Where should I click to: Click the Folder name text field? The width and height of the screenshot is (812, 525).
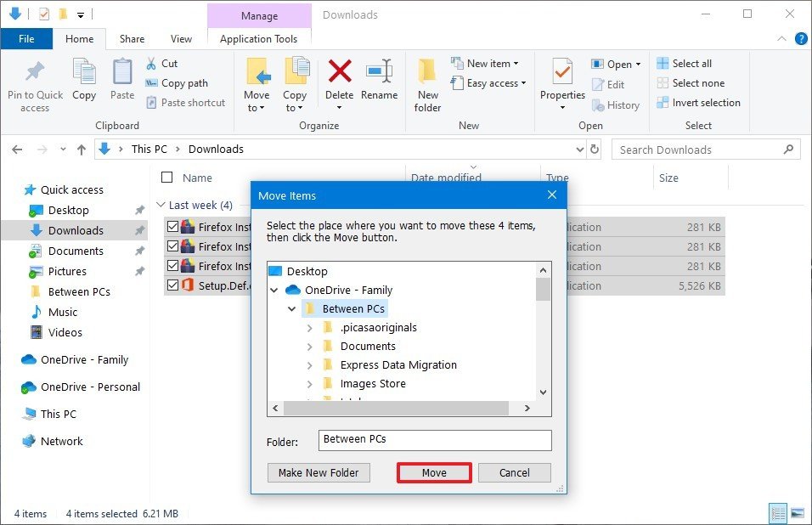click(x=435, y=440)
